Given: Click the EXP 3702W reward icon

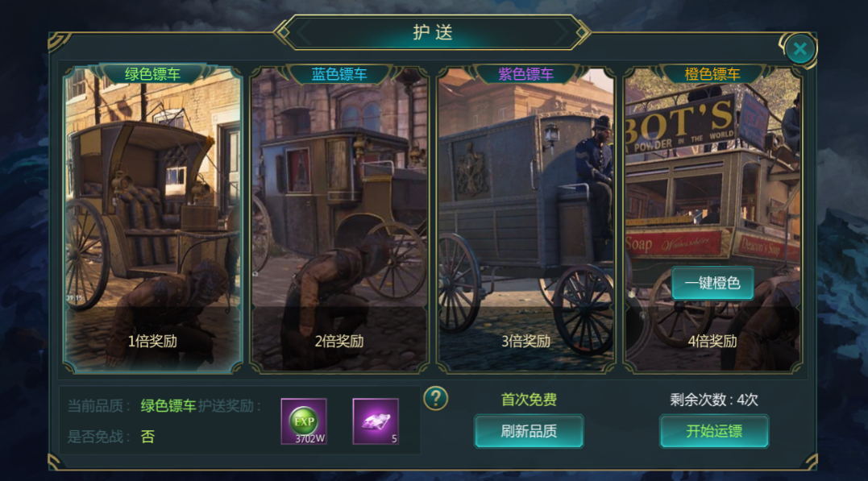Looking at the screenshot, I should 304,421.
